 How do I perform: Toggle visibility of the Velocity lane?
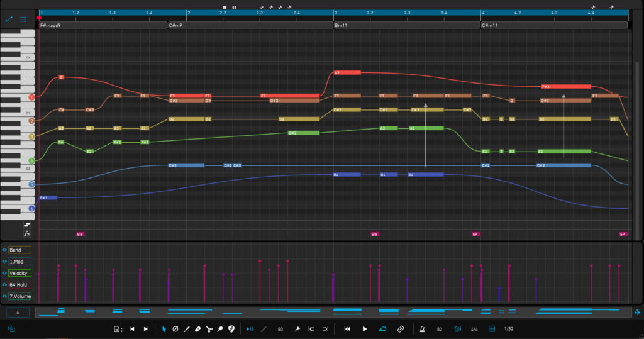(x=4, y=273)
